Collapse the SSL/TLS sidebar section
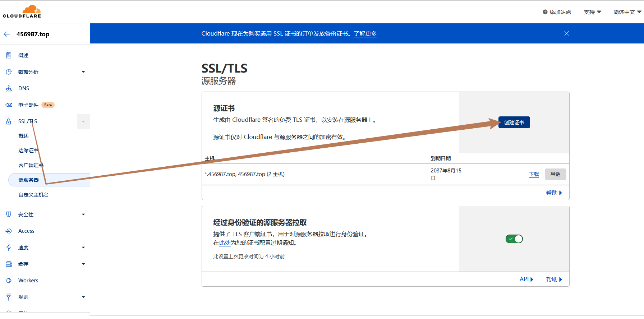The width and height of the screenshot is (644, 319). coord(83,121)
